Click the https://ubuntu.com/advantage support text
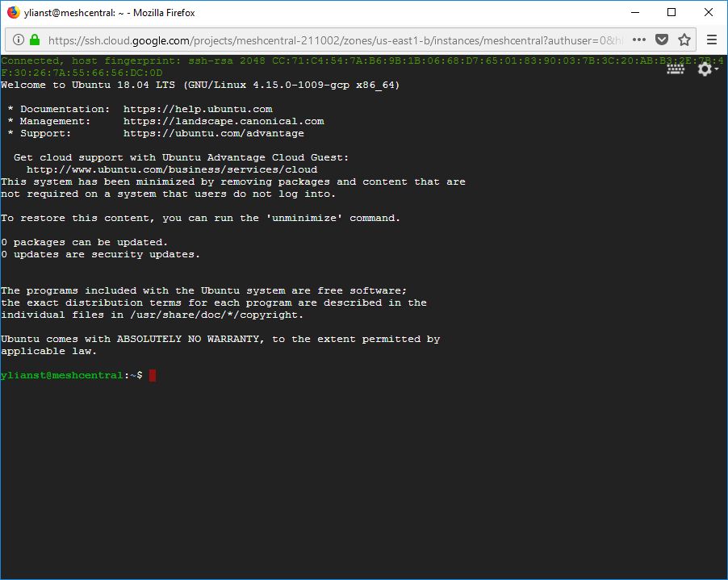This screenshot has height=580, width=728. click(214, 133)
